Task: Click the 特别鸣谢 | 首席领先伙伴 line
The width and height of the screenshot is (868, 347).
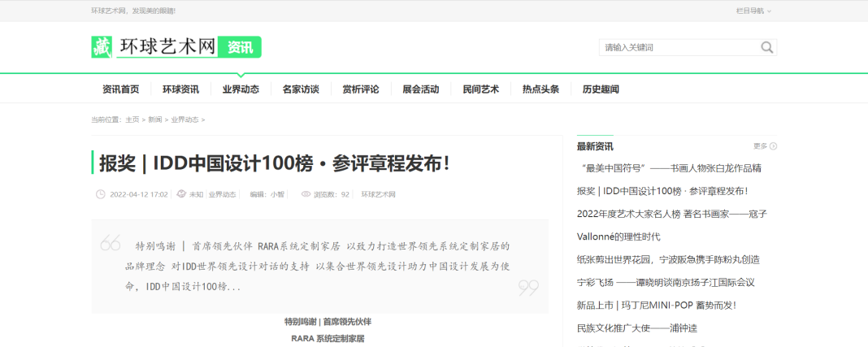Action: 328,322
